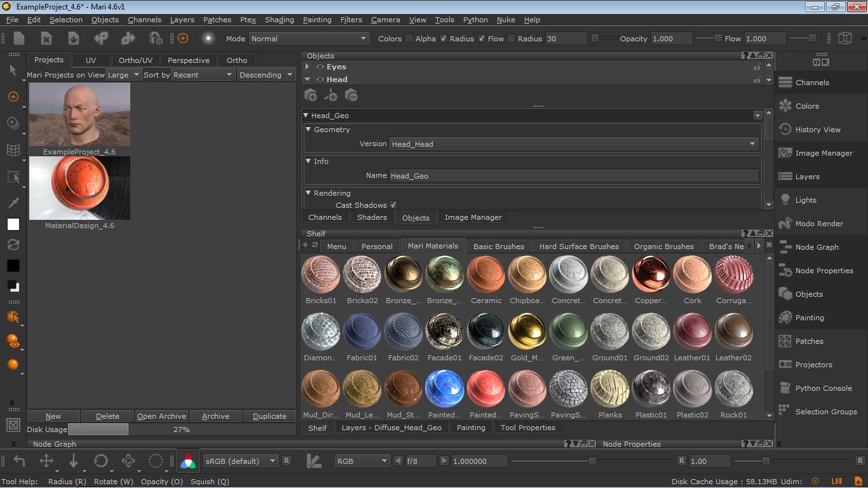Image resolution: width=868 pixels, height=488 pixels.
Task: Click the Open Archive button
Action: [x=161, y=416]
